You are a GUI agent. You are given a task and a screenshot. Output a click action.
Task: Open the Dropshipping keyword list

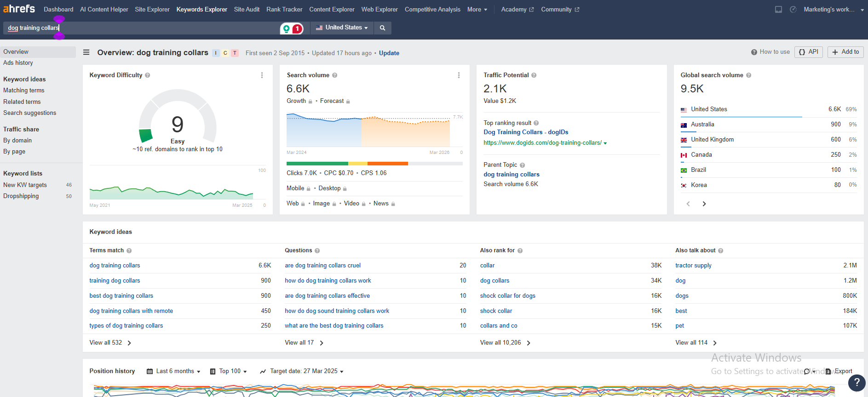[x=21, y=196]
